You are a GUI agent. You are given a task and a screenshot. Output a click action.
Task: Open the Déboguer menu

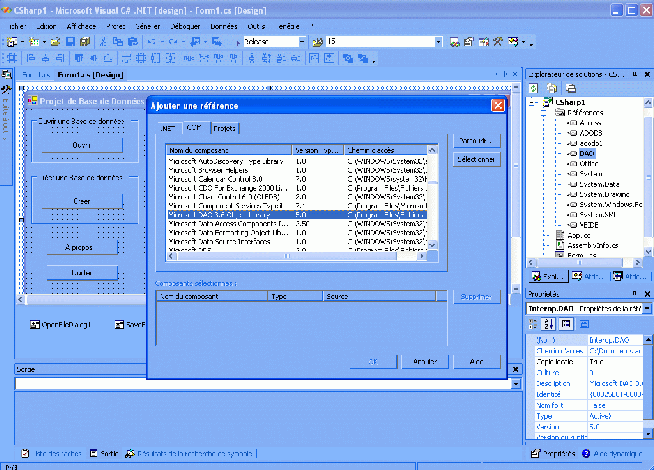tap(185, 26)
